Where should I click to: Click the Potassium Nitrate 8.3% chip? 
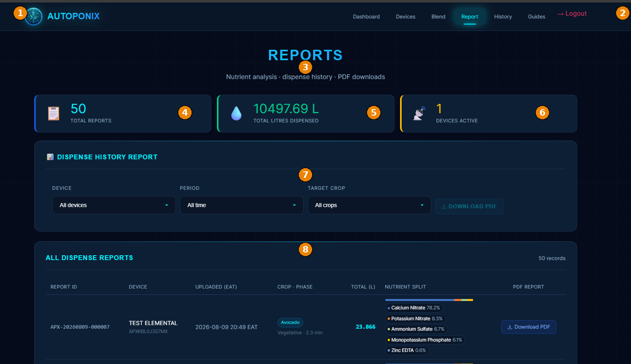(x=415, y=319)
